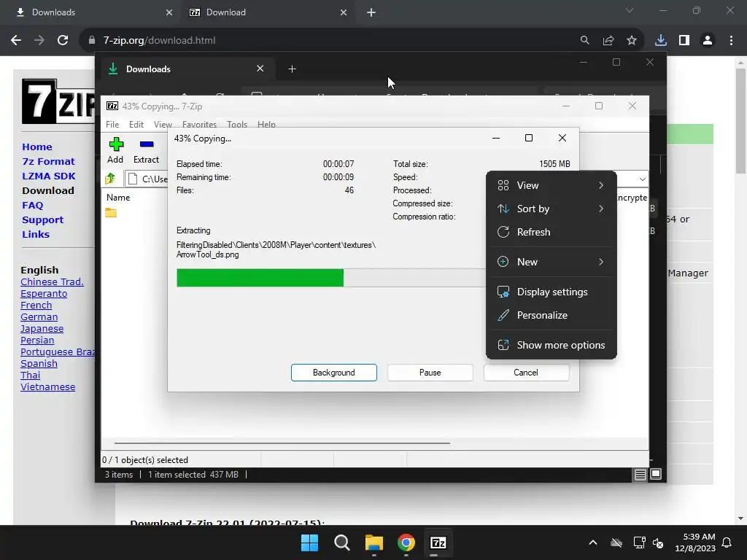Open Display settings from context menu
This screenshot has width=747, height=560.
(551, 292)
